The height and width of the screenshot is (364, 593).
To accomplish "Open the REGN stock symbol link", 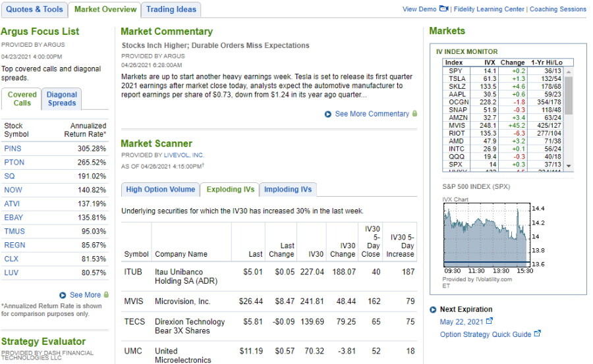I will pyautogui.click(x=14, y=245).
